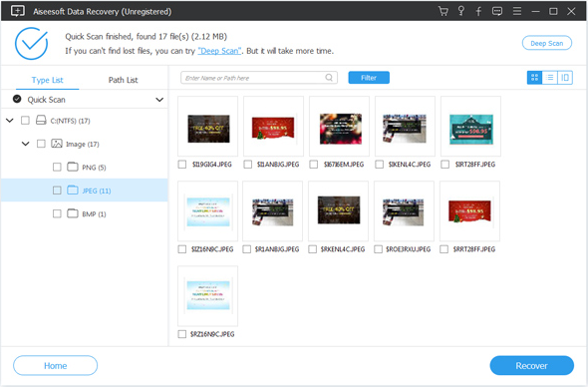Tick the JPEG (11) checkbox
The height and width of the screenshot is (387, 588).
57,191
